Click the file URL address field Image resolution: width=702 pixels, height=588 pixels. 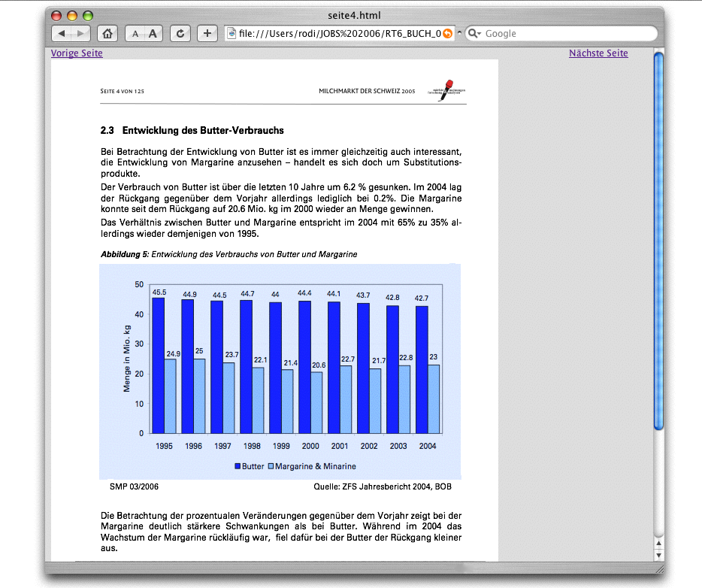pyautogui.click(x=338, y=33)
